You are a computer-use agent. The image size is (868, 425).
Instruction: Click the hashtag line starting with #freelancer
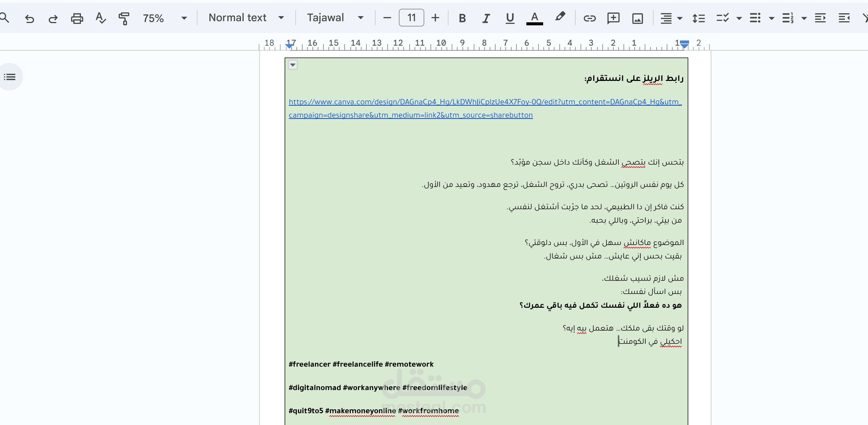(361, 364)
